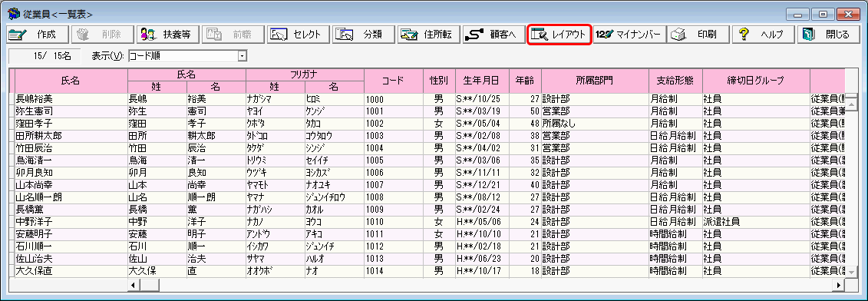
Task: Click the 性別 column header
Action: point(439,81)
